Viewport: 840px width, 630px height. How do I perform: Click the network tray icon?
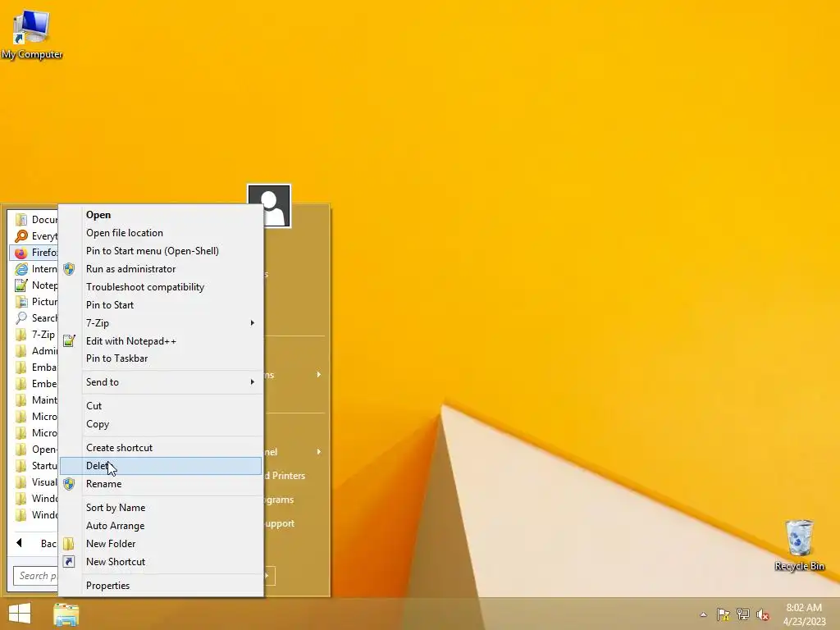coord(743,614)
